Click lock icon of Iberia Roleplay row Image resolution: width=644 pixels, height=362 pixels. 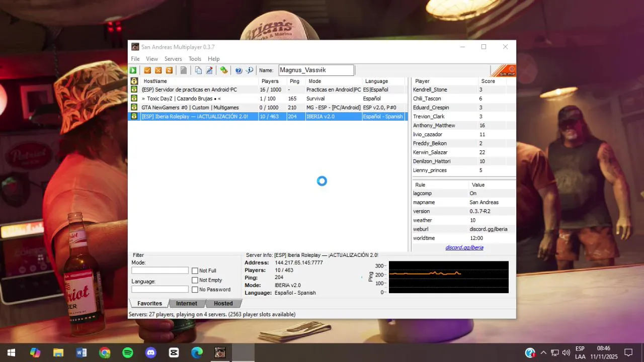pyautogui.click(x=134, y=116)
